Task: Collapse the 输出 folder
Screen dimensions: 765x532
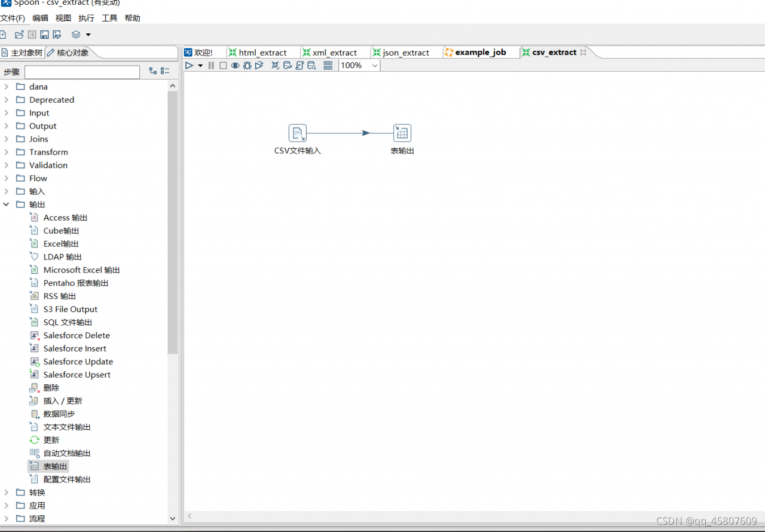Action: (7, 205)
